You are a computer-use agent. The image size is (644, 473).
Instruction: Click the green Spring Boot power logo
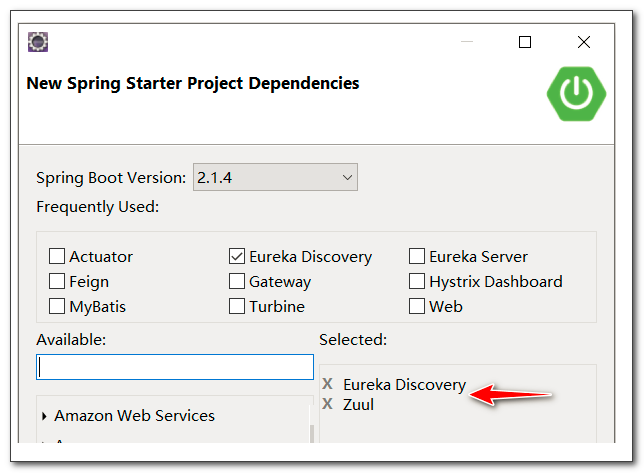tap(576, 94)
